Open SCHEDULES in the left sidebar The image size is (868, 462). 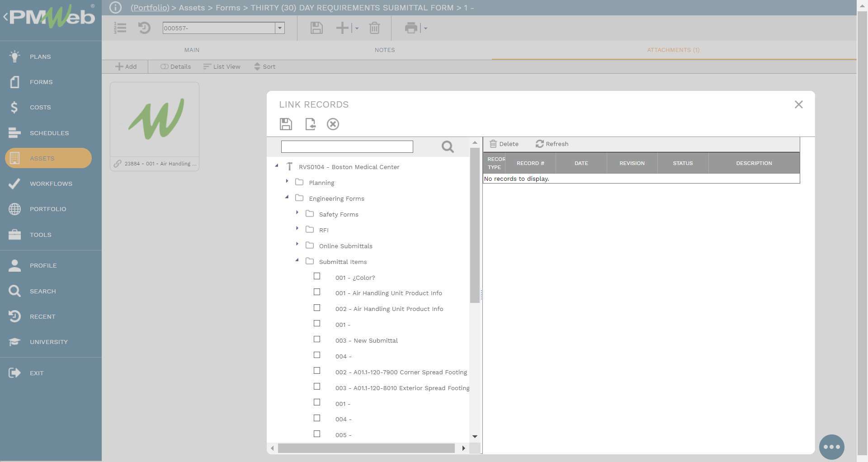tap(49, 133)
